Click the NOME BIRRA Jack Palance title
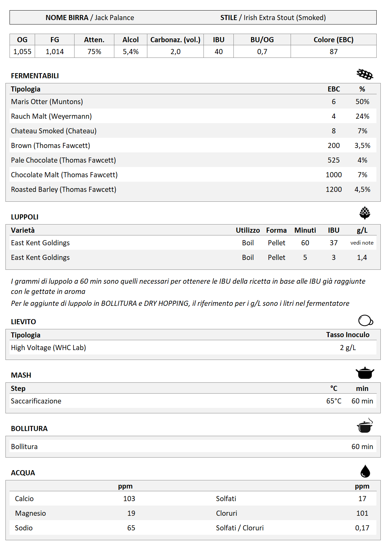 pyautogui.click(x=90, y=18)
